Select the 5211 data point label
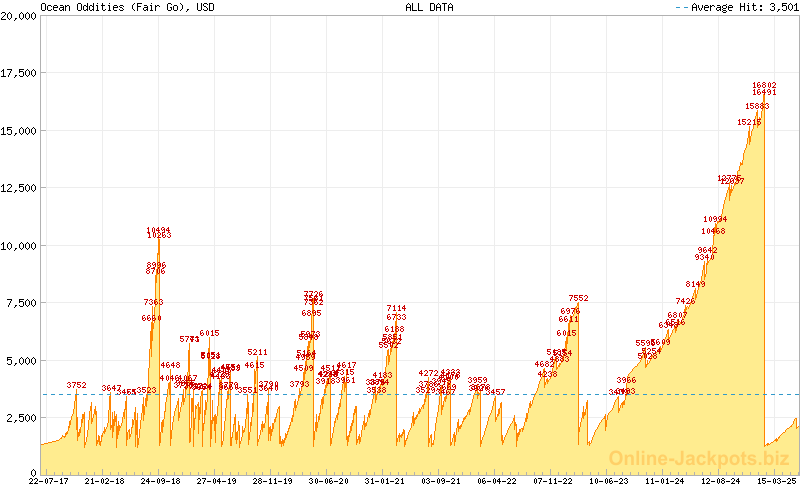The image size is (800, 490). (x=257, y=352)
